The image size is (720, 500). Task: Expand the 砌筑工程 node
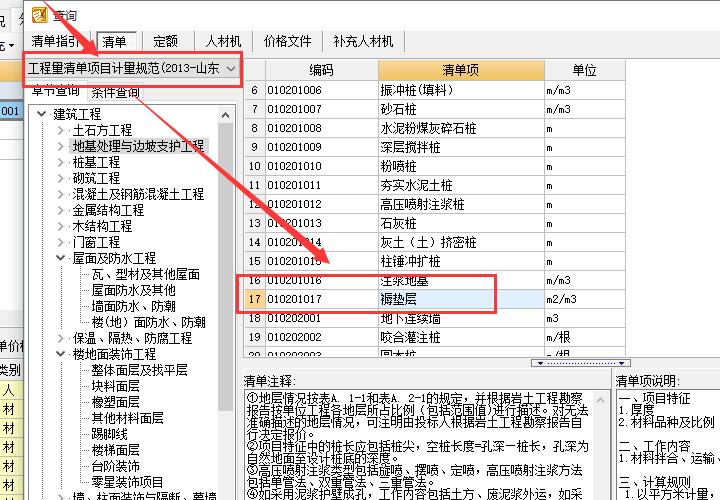pos(61,178)
